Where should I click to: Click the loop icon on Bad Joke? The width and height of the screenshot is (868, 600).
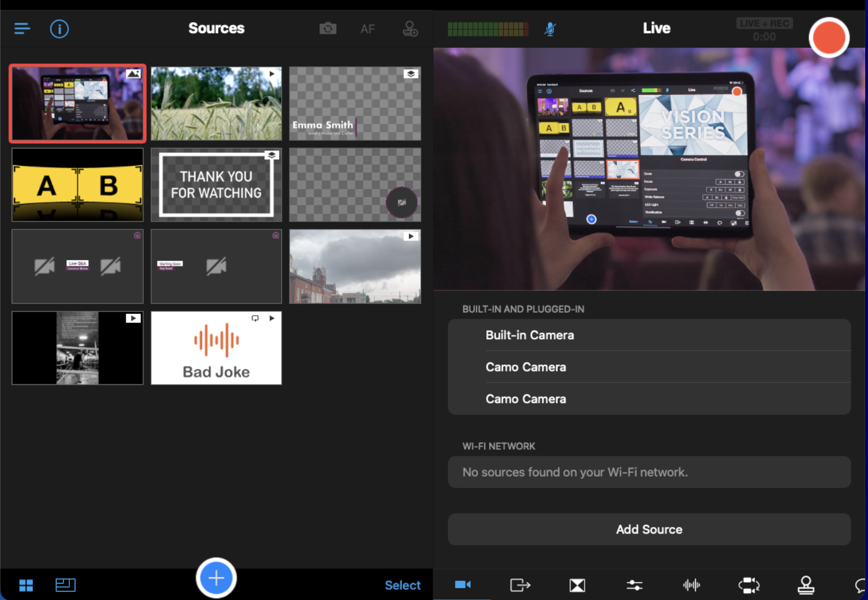[255, 318]
